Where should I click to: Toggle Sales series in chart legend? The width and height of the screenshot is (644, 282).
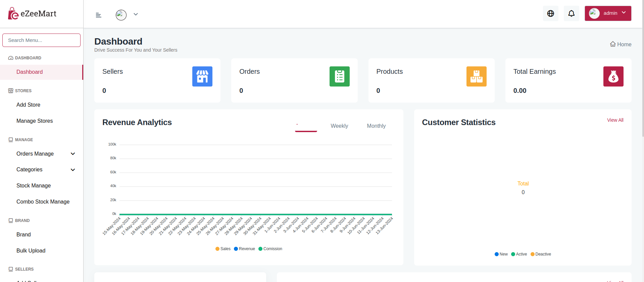tap(223, 249)
